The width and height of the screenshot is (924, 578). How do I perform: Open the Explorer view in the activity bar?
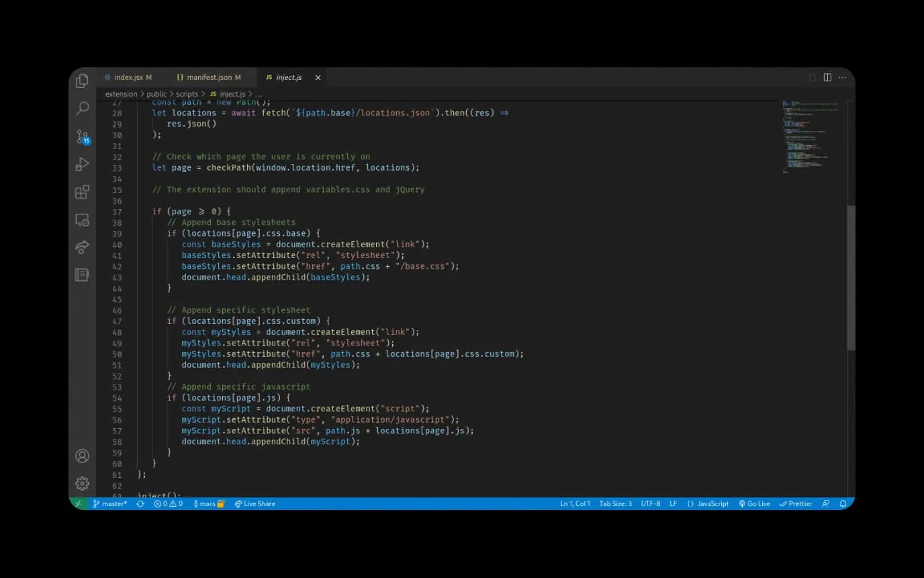82,80
